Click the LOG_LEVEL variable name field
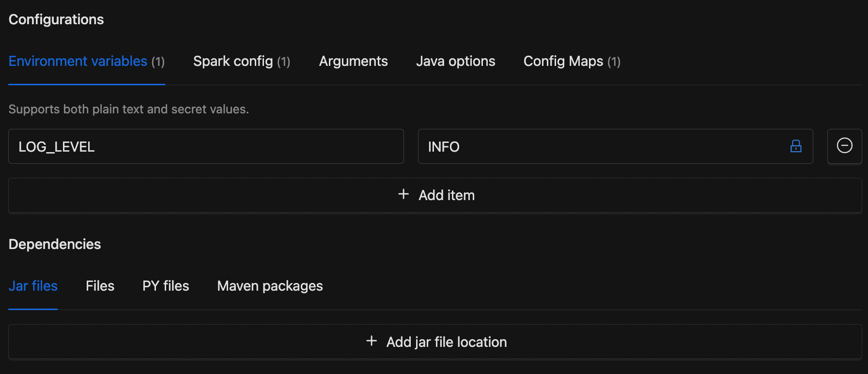Viewport: 868px width, 374px height. tap(206, 146)
